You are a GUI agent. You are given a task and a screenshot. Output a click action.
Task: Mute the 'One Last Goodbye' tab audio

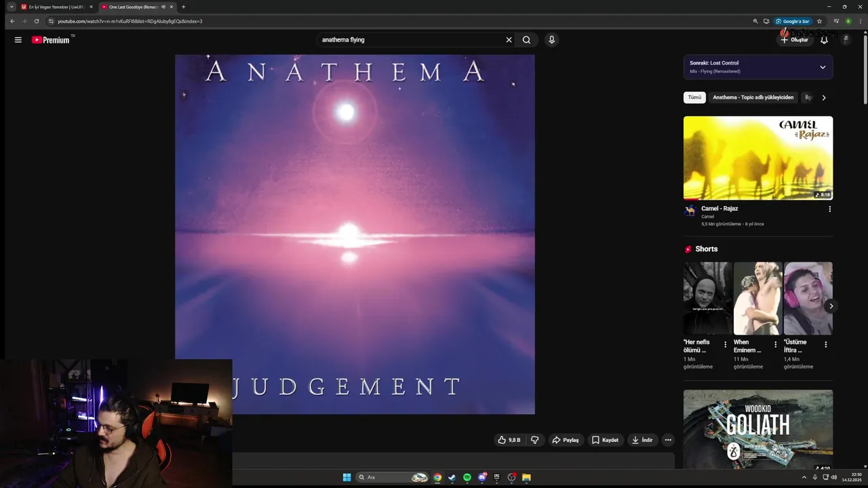tap(163, 7)
